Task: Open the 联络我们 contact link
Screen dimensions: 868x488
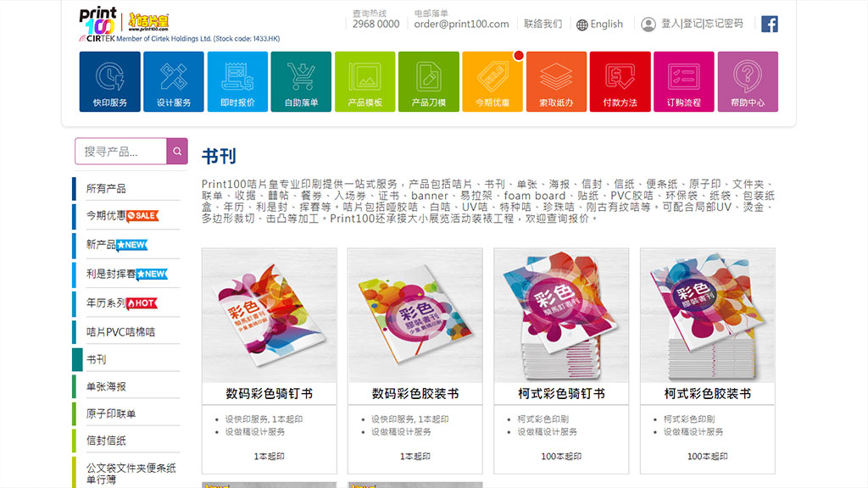Action: [x=542, y=24]
